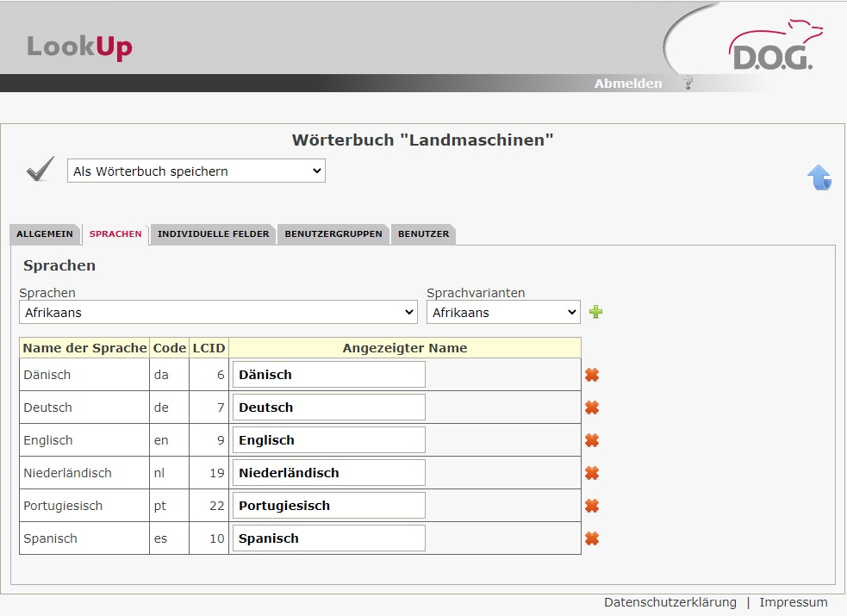
Task: Remove the Spanisch language row
Action: point(592,538)
